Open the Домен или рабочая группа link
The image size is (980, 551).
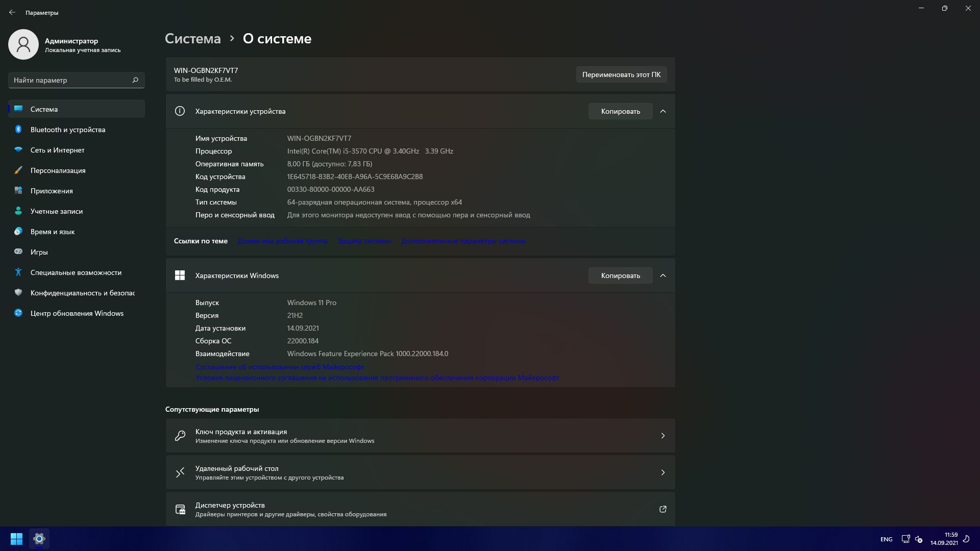(x=282, y=241)
